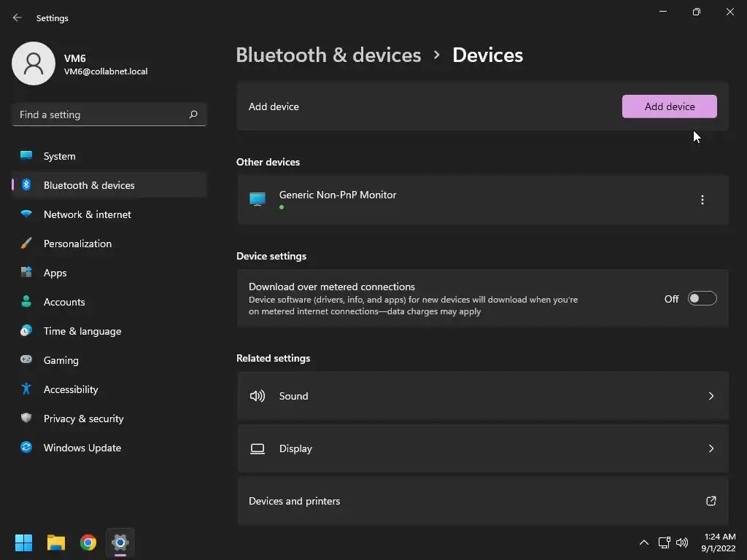Click the volume icon in system tray

pos(682,542)
